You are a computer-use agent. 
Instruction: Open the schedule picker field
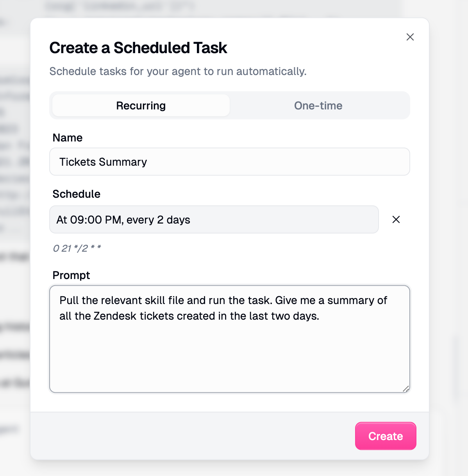(214, 219)
